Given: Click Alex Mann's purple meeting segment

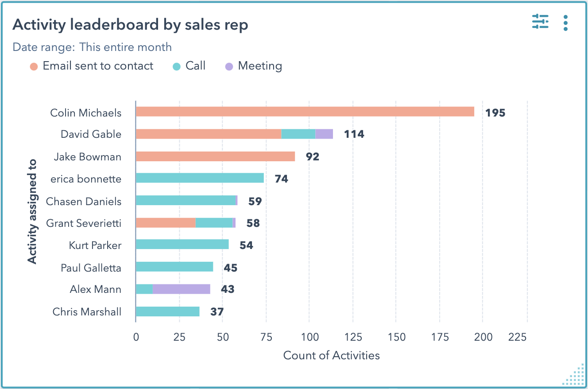Looking at the screenshot, I should [x=182, y=289].
